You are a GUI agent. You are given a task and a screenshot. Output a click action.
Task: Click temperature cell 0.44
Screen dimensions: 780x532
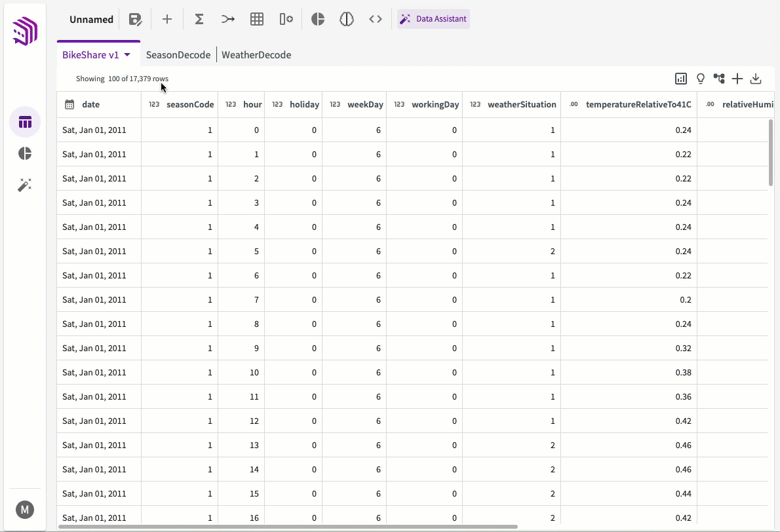(629, 494)
